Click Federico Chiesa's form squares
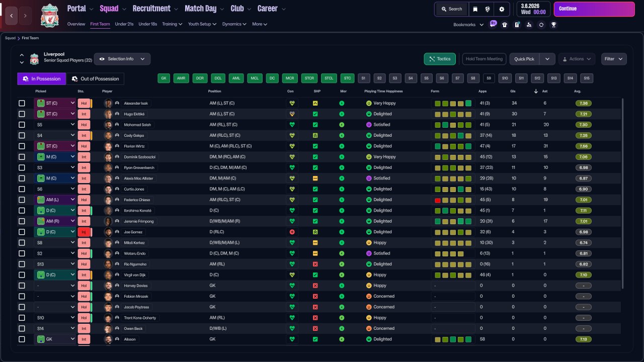This screenshot has height=362, width=644. (453, 200)
